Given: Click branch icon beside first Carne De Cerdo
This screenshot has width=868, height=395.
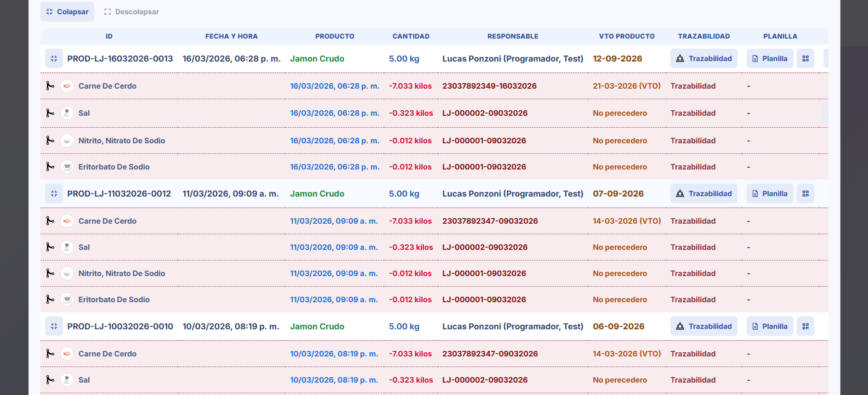Looking at the screenshot, I should [50, 86].
